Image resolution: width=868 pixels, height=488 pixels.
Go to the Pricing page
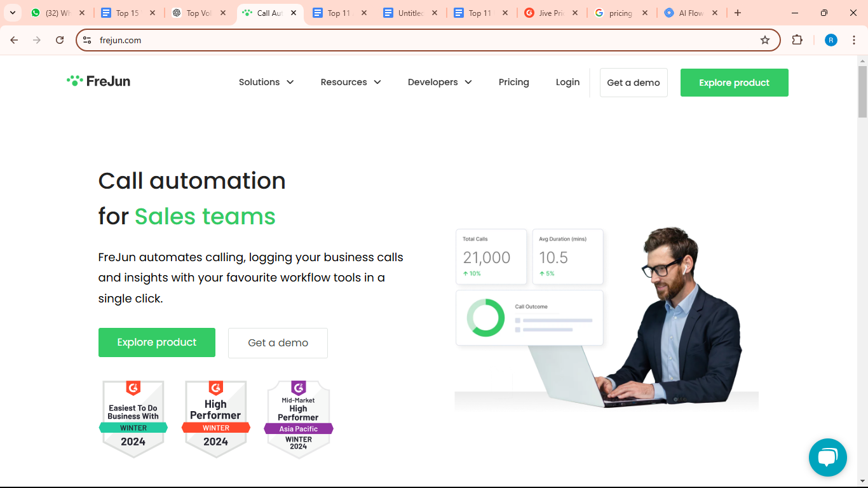[x=513, y=82]
